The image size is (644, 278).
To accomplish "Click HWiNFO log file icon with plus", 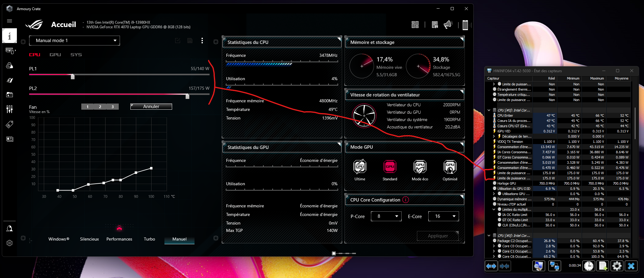I will 603,266.
